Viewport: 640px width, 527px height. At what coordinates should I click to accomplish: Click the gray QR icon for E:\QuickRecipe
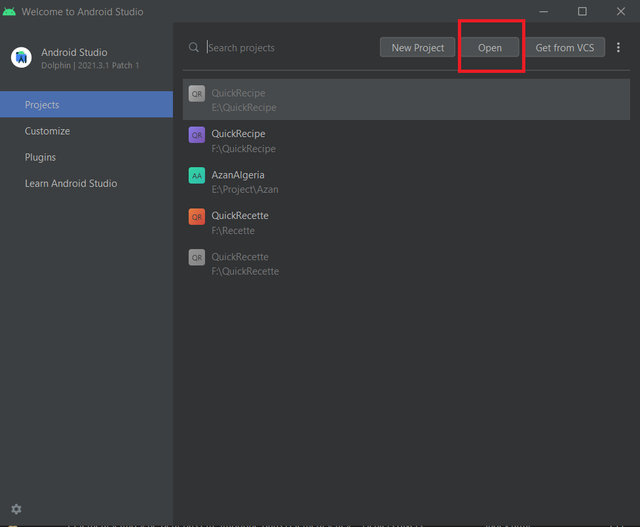coord(197,94)
